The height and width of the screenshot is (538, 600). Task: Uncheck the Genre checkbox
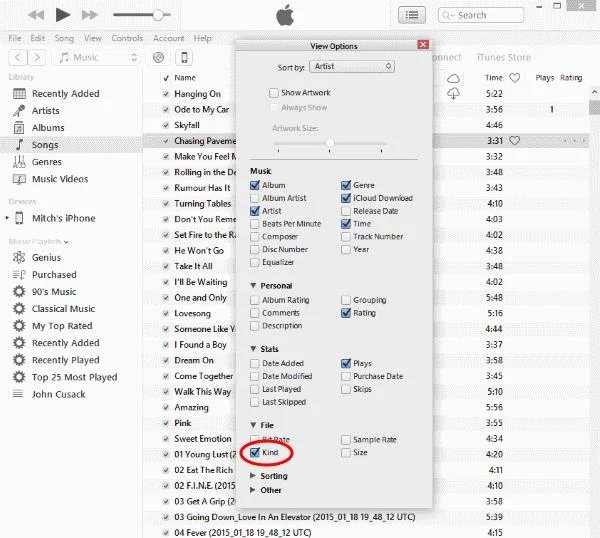[346, 186]
